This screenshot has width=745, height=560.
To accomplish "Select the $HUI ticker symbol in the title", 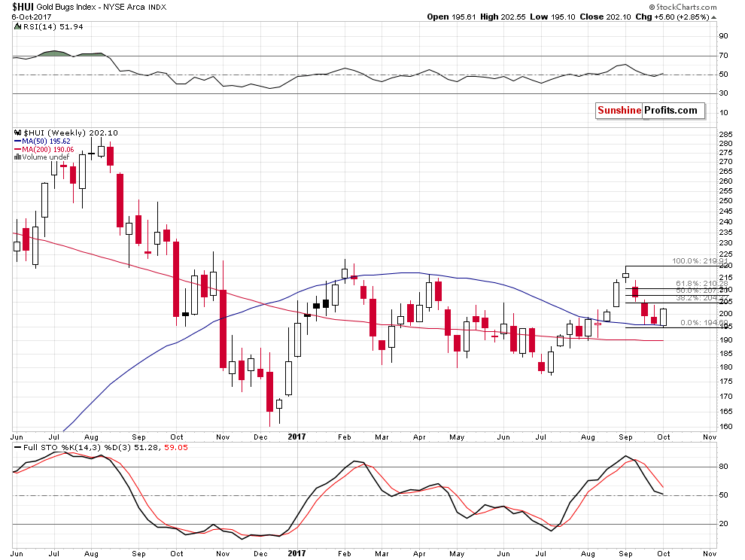I will (23, 7).
